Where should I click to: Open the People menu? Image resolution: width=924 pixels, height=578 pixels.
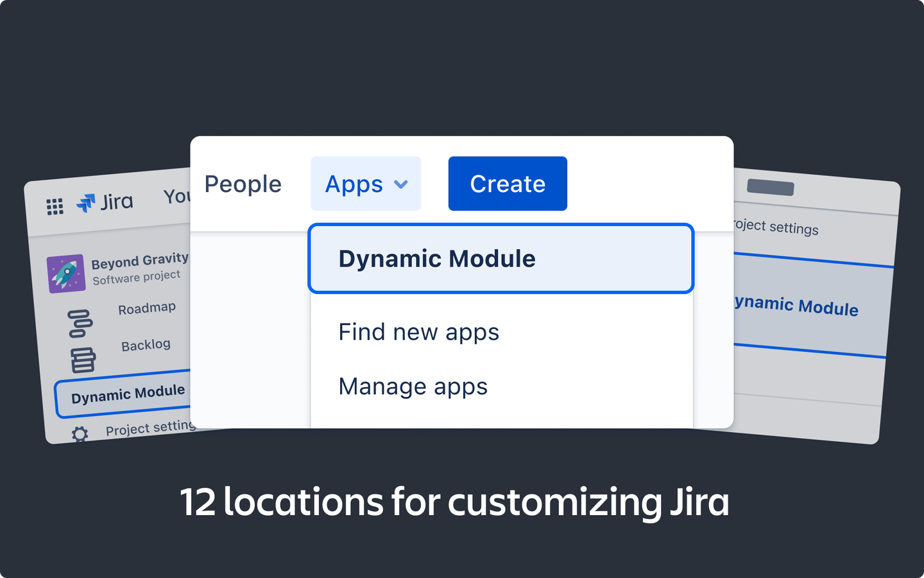pyautogui.click(x=243, y=184)
